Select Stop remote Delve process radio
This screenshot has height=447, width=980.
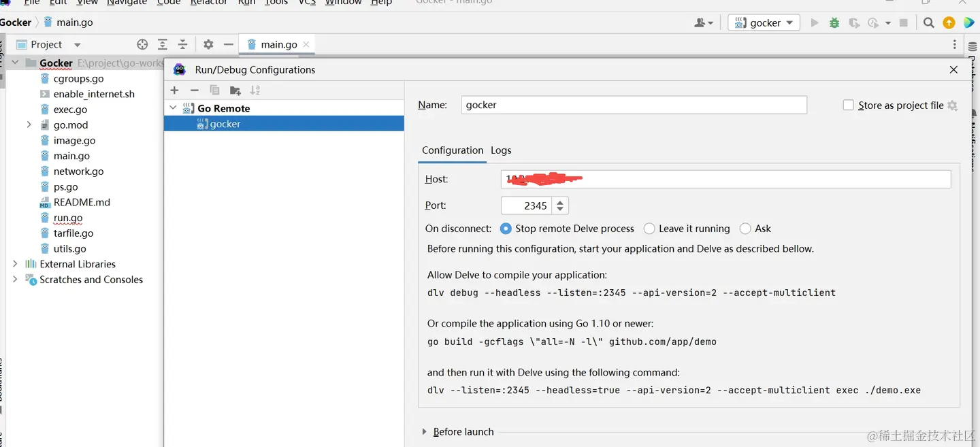506,229
